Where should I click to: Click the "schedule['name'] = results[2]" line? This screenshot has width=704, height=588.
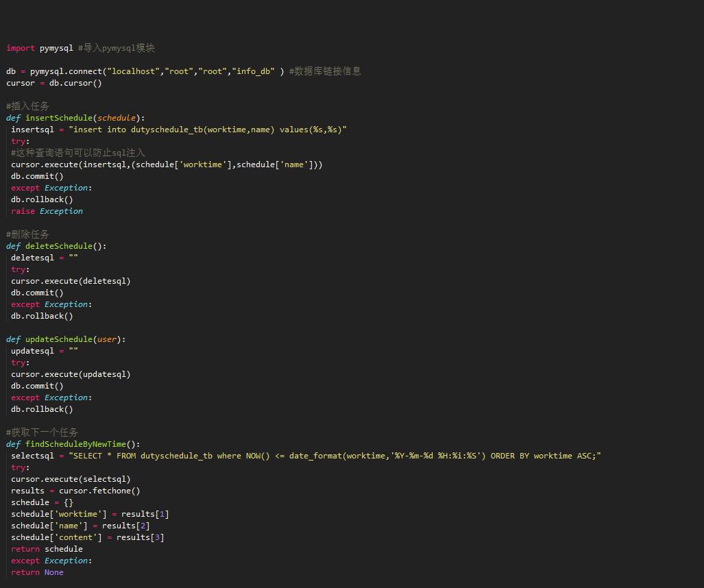[x=80, y=526]
